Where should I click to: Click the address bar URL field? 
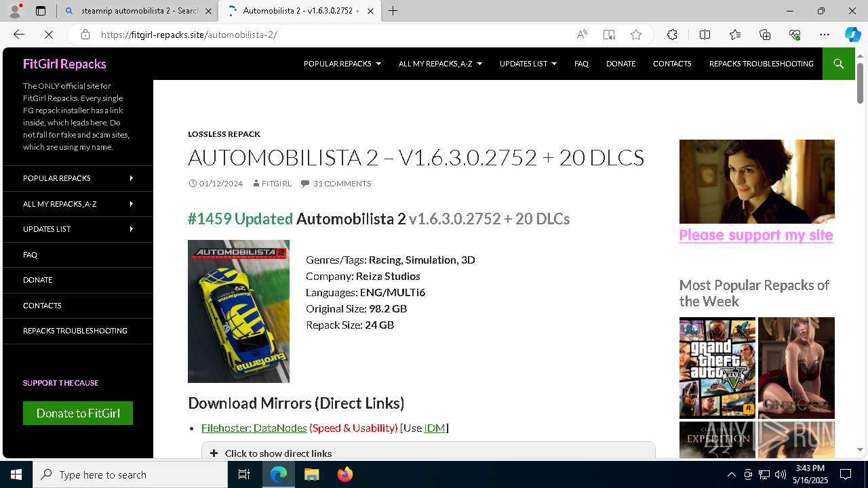pyautogui.click(x=332, y=35)
